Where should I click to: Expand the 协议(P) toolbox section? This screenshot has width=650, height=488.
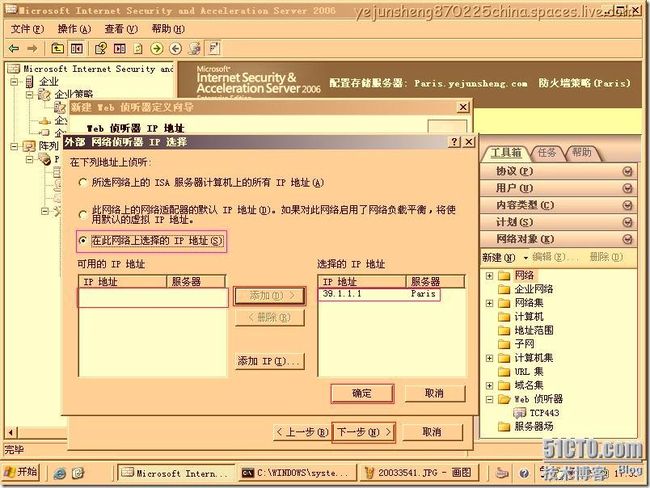(x=628, y=171)
